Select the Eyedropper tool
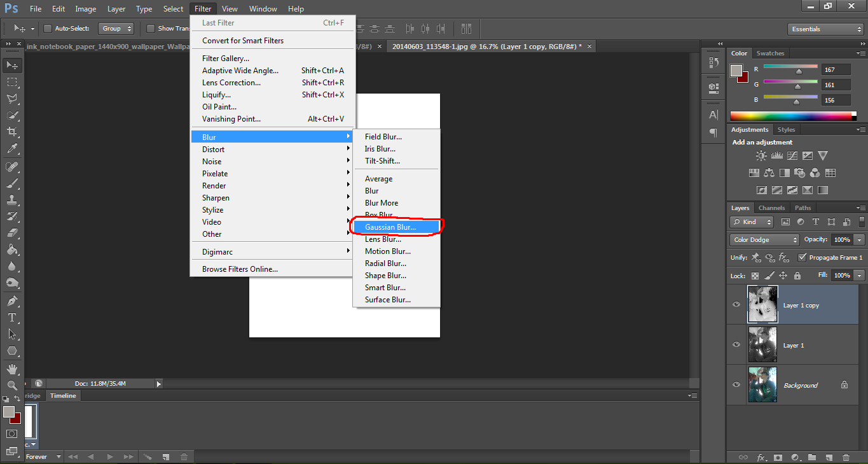This screenshot has height=464, width=868. 12,149
